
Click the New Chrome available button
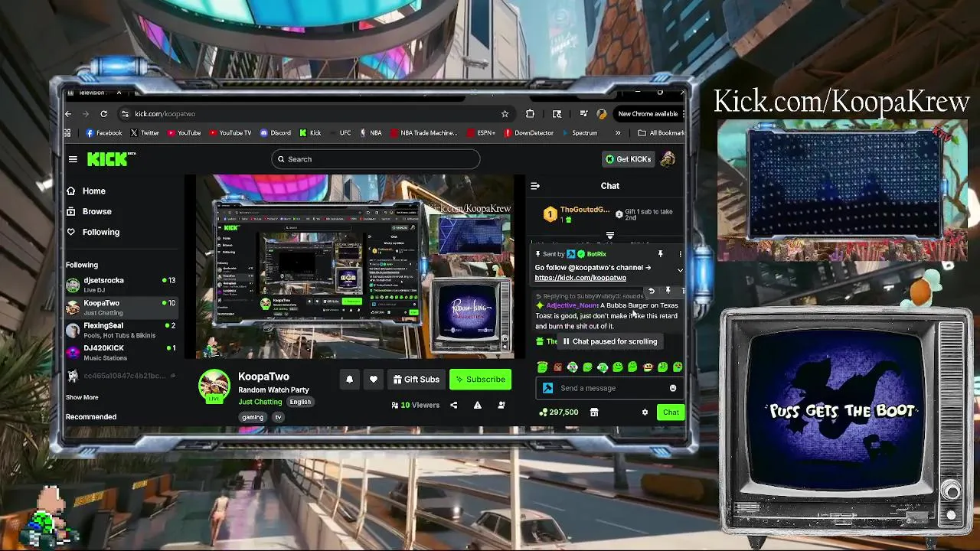point(648,114)
